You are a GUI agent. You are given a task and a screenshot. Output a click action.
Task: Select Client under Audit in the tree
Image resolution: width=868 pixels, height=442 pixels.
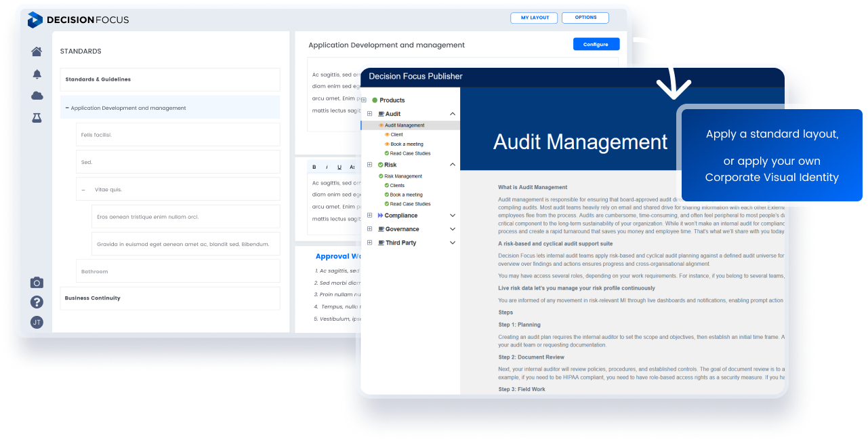click(x=396, y=135)
